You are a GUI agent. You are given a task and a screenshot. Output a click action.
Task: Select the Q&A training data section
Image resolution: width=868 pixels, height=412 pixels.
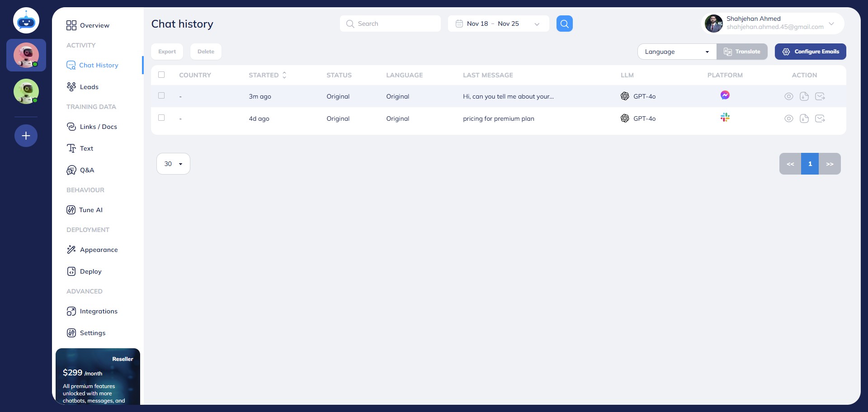[x=87, y=170]
